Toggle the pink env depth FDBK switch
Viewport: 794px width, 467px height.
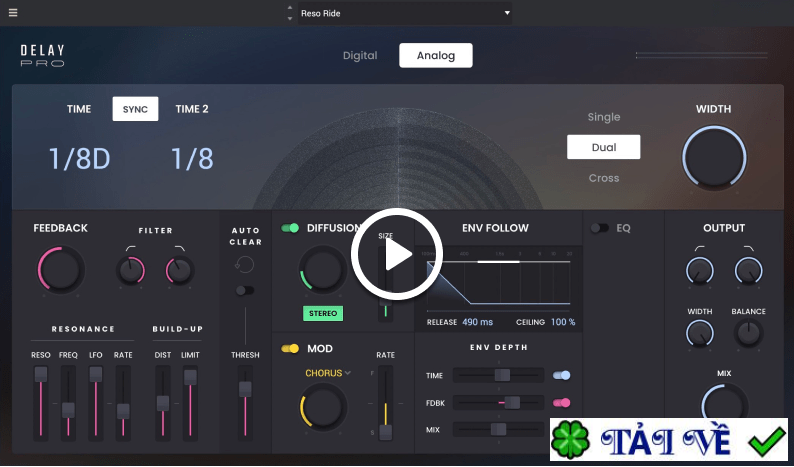[562, 403]
